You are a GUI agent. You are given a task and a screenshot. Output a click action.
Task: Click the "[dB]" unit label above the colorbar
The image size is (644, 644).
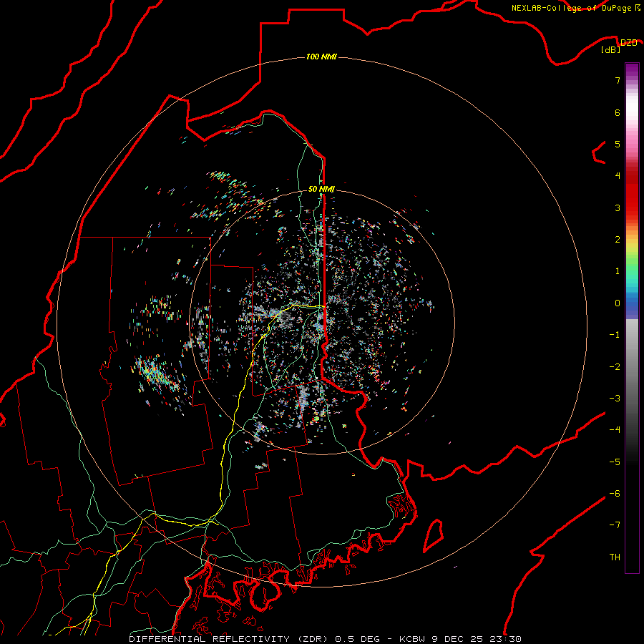(611, 50)
